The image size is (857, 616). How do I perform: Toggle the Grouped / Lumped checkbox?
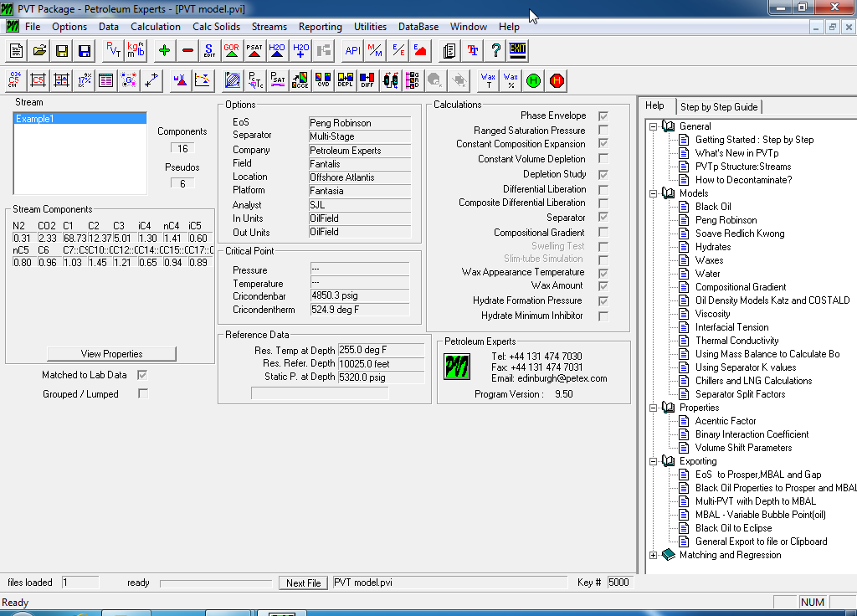[x=142, y=393]
